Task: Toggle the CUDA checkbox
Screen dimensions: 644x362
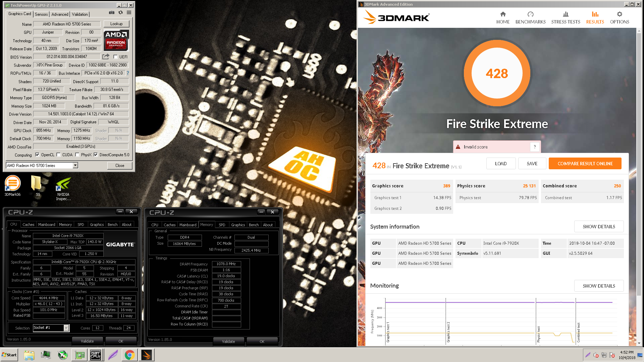Action: (x=59, y=155)
